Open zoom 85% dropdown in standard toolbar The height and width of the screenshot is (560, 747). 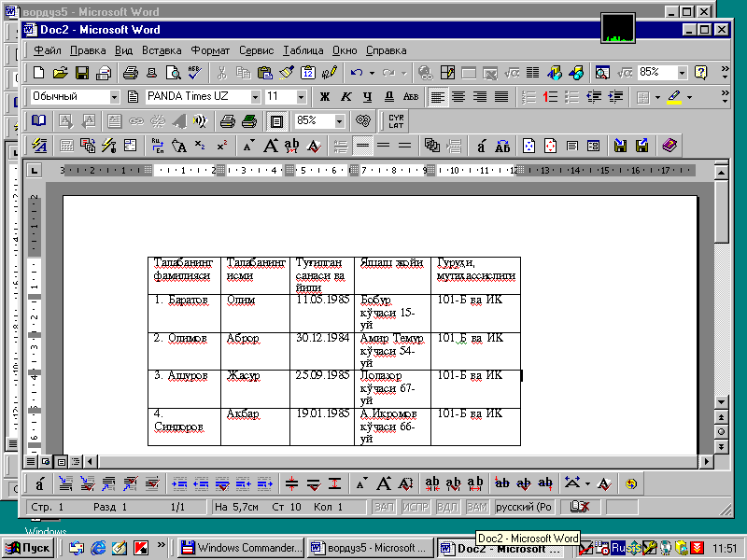683,73
